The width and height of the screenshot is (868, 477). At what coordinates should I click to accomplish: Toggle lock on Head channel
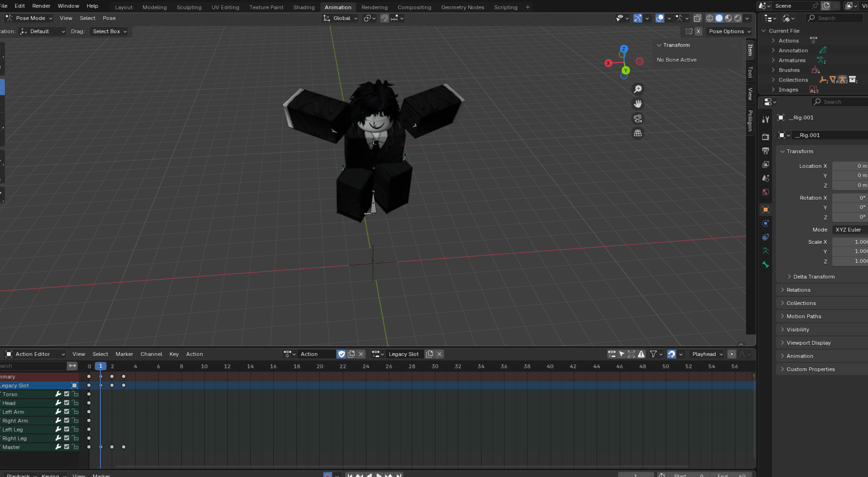(75, 403)
